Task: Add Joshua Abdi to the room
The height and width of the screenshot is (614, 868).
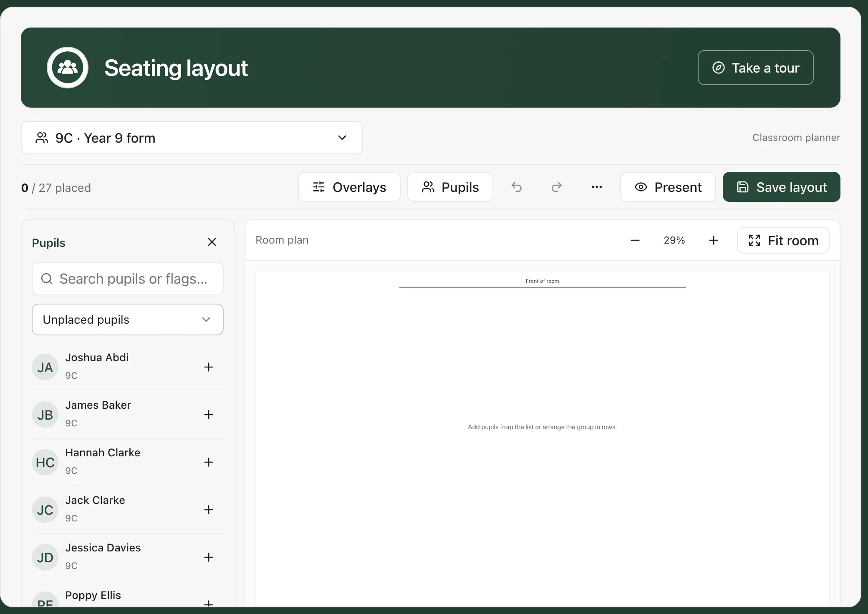Action: coord(209,367)
